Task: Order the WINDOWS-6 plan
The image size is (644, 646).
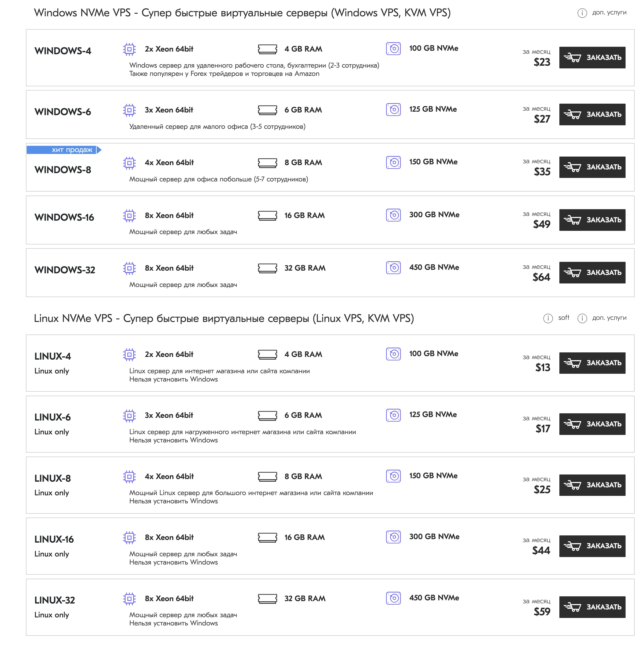Action: (x=592, y=114)
